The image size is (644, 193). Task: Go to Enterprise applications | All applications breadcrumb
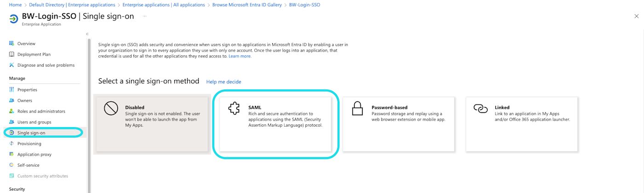164,5
